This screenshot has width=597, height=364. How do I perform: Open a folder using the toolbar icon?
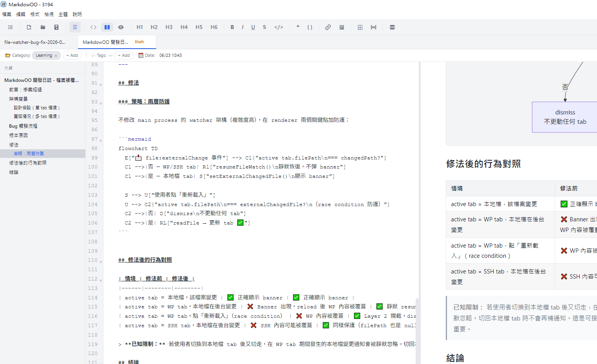coord(43,27)
